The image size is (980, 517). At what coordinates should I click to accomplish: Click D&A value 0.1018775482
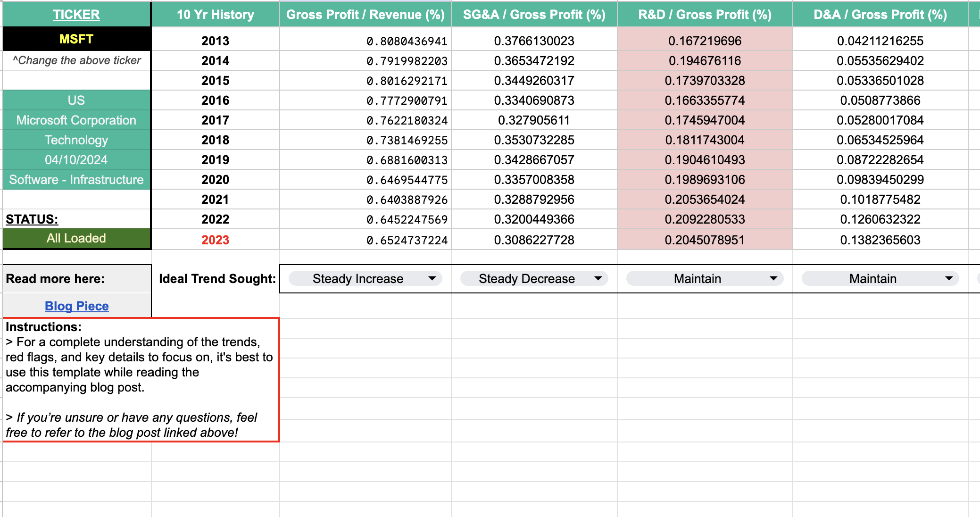(x=880, y=200)
